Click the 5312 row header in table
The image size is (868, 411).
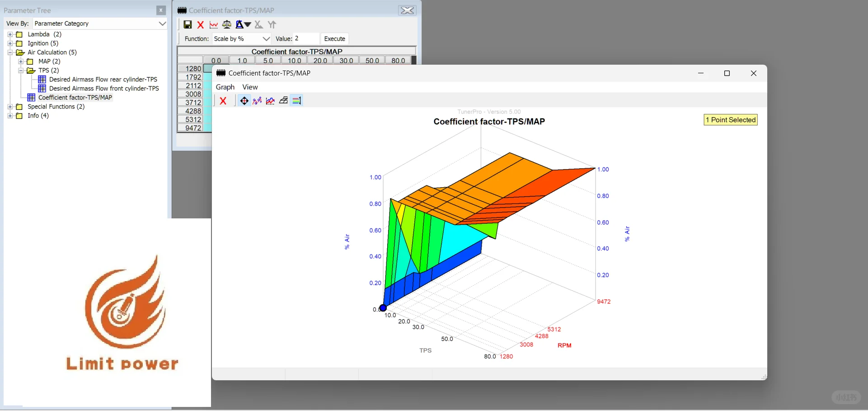[x=190, y=120]
